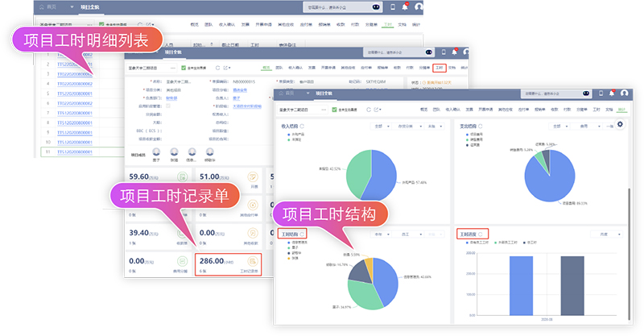Image resolution: width=644 pixels, height=336 pixels.
Task: Toggle the green checkbox in back window toolbar
Action: pos(101,24)
